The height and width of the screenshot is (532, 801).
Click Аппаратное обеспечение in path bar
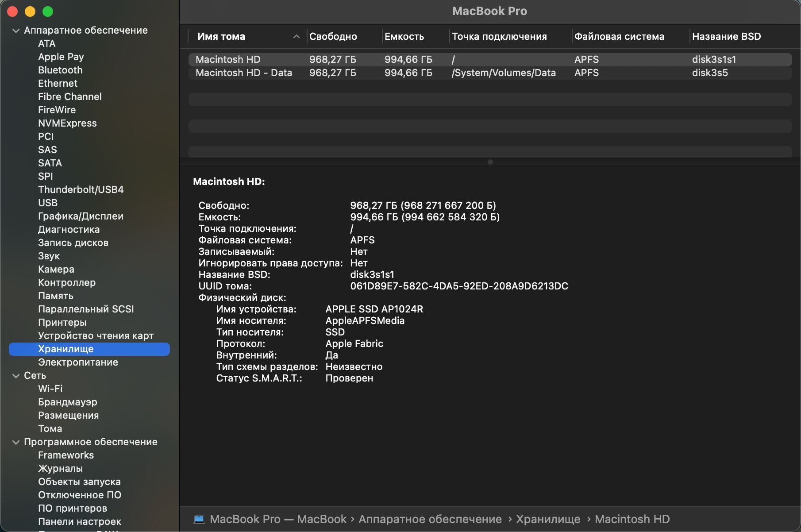click(430, 519)
